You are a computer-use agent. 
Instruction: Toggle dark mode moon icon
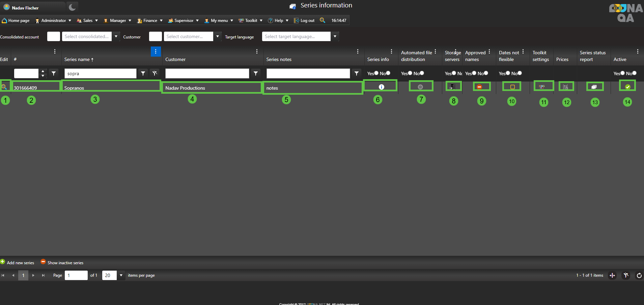pos(72,7)
